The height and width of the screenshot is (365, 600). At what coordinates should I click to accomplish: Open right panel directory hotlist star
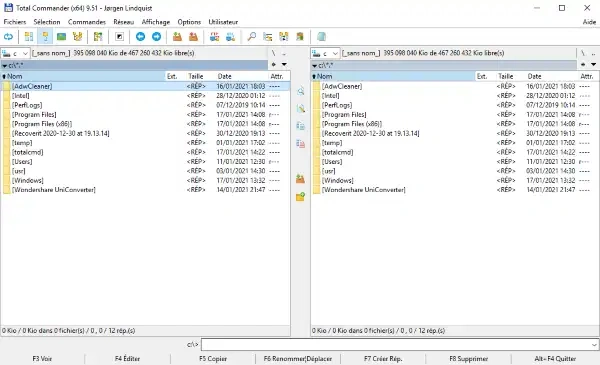583,64
